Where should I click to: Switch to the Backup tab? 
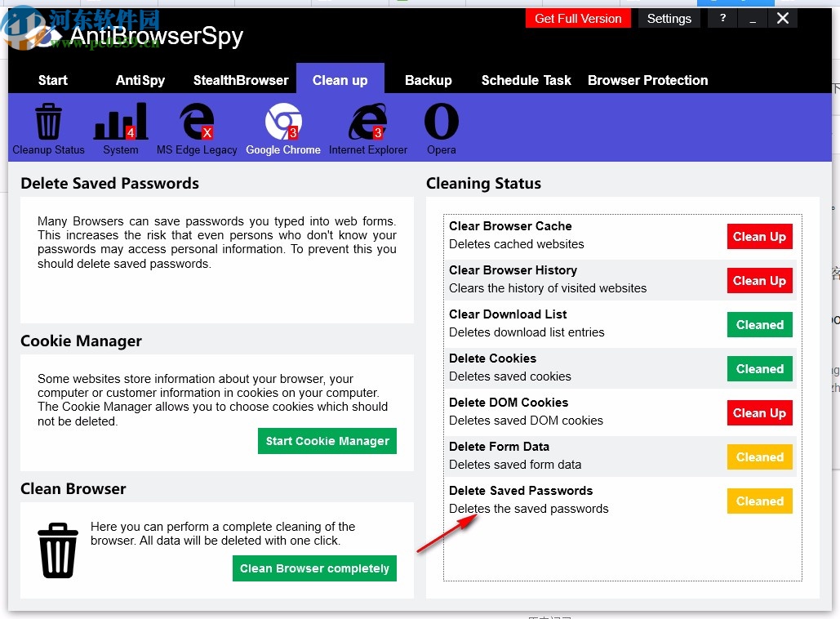pos(428,80)
